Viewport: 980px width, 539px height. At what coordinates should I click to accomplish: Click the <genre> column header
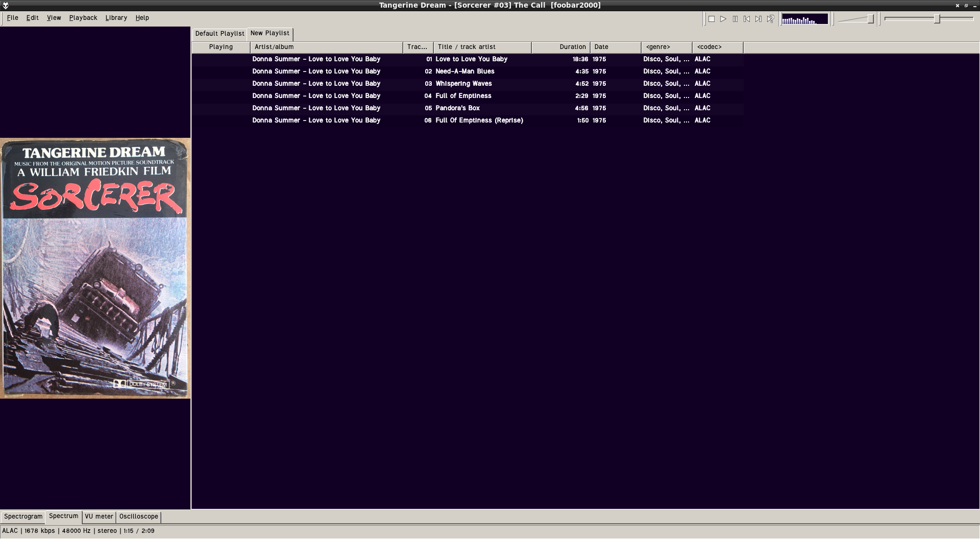click(x=667, y=47)
